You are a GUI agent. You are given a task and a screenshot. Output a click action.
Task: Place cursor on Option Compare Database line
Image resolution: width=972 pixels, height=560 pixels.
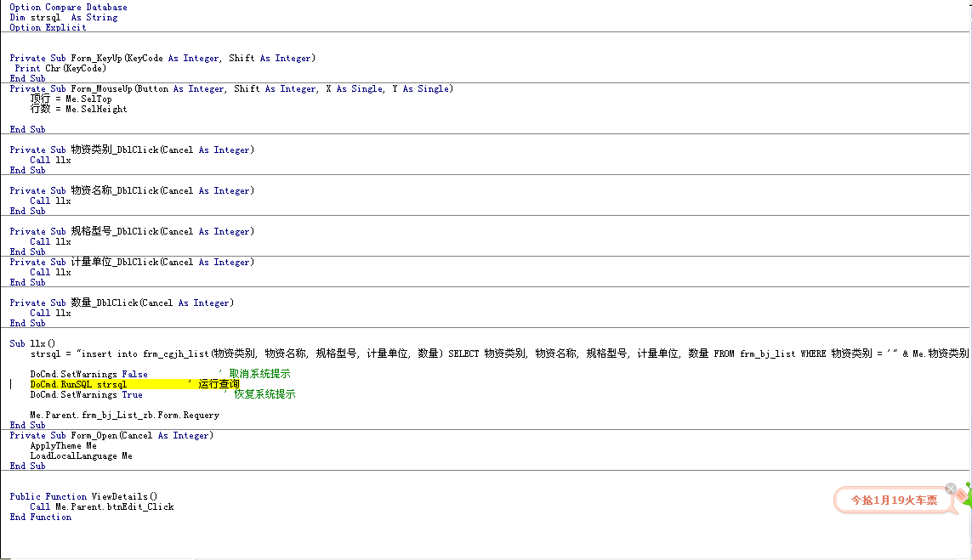point(68,8)
